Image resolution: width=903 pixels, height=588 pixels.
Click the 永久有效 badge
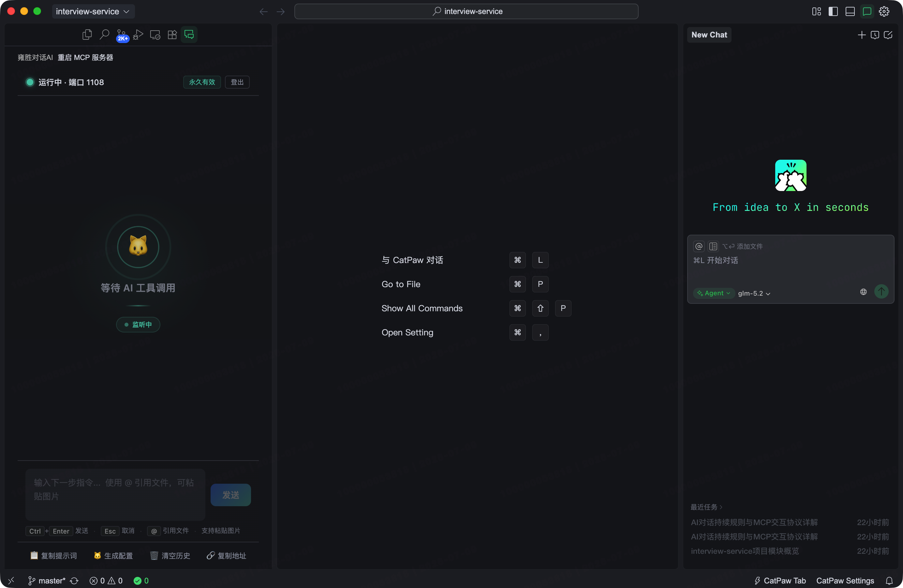(x=202, y=82)
